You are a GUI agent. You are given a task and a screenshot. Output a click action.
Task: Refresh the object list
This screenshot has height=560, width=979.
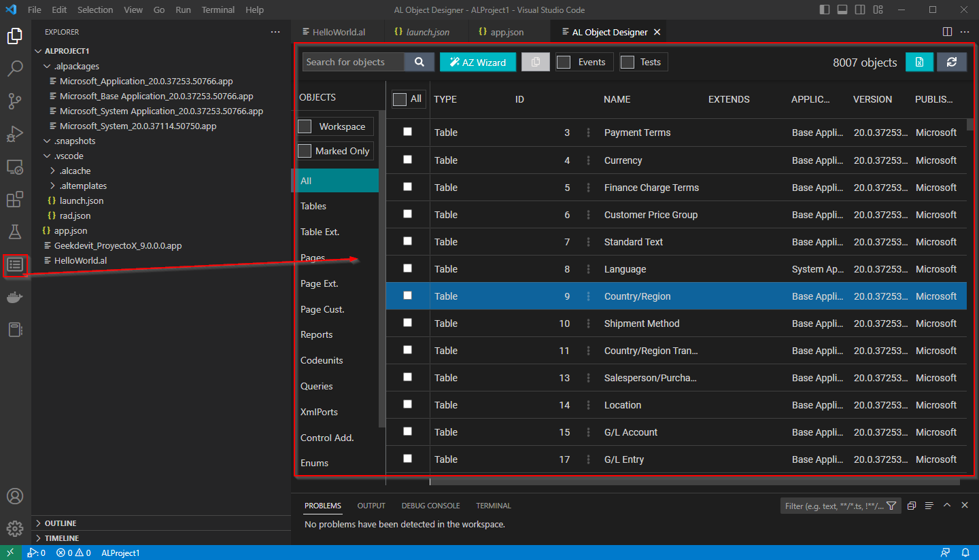(952, 62)
